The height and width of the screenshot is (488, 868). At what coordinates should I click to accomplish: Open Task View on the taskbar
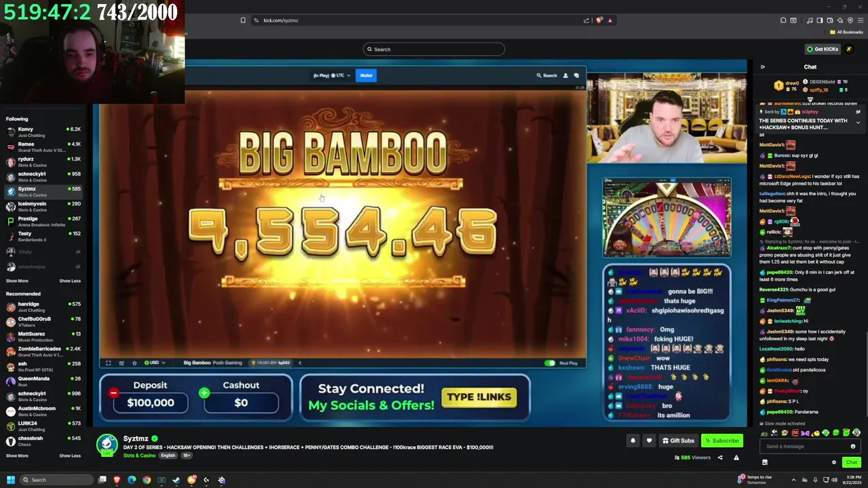(102, 480)
